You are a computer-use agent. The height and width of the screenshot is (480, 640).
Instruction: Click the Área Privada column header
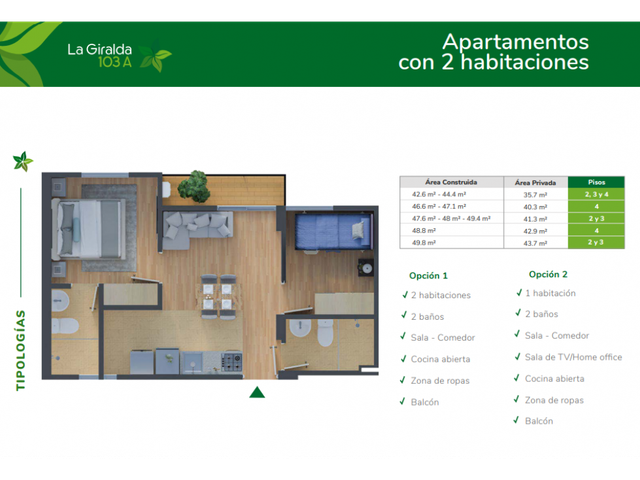coord(536,182)
